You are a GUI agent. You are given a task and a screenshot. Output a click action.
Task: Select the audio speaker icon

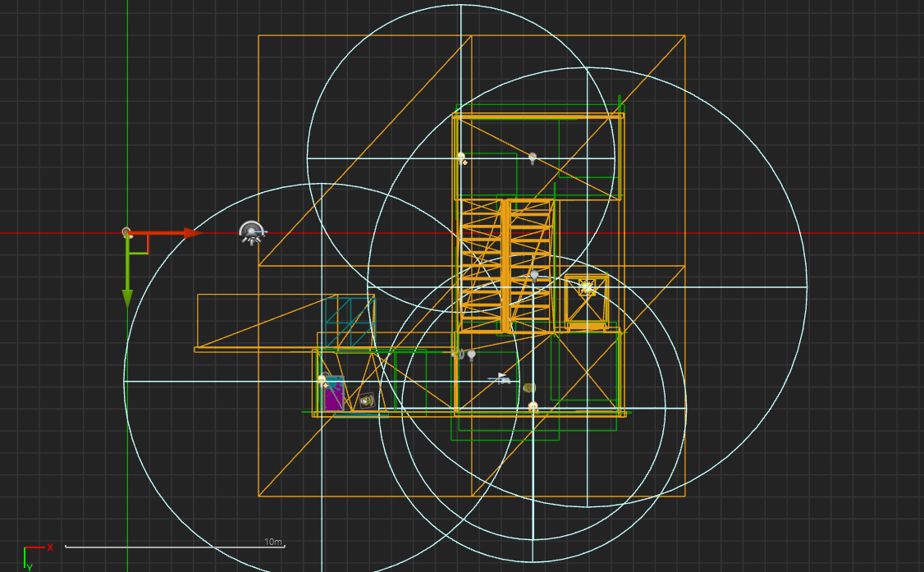pyautogui.click(x=459, y=354)
